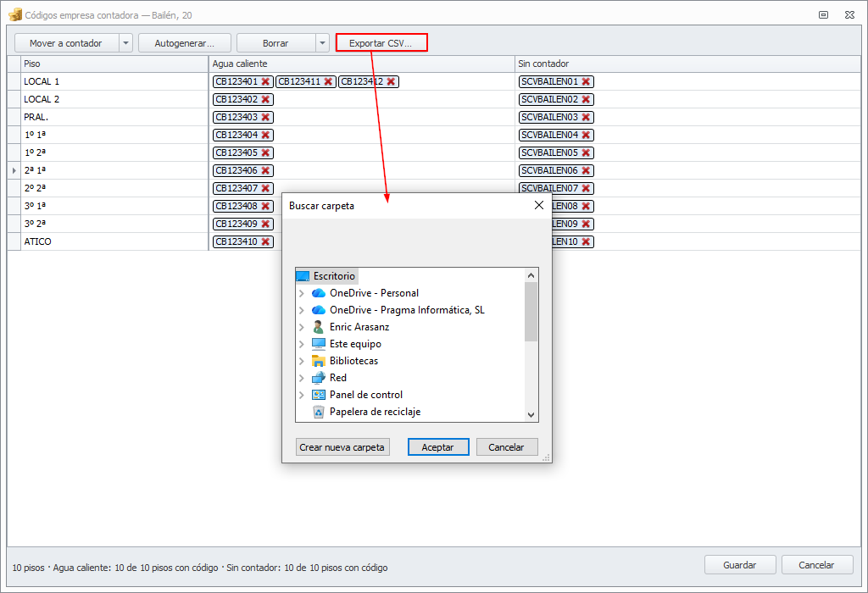Click the Piso column header
Image resolution: width=868 pixels, height=593 pixels.
pos(114,64)
